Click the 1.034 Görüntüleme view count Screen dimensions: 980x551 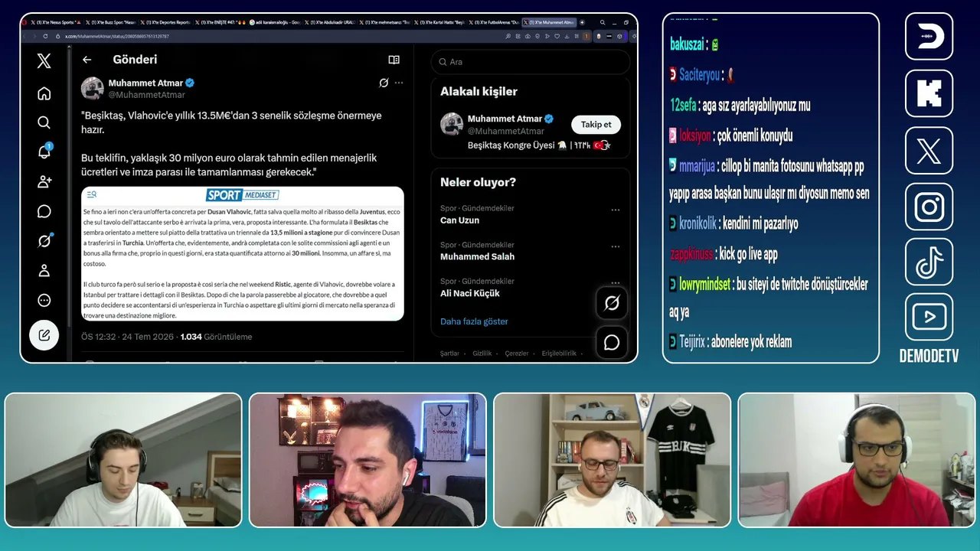[x=216, y=337]
